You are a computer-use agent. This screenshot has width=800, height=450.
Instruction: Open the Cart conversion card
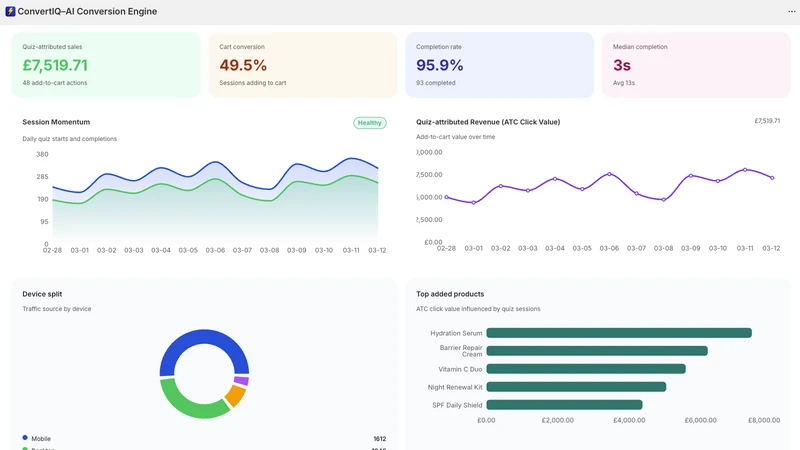click(303, 65)
